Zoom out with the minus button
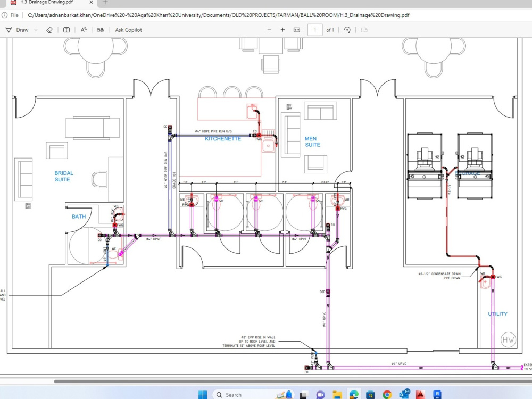 [x=269, y=30]
